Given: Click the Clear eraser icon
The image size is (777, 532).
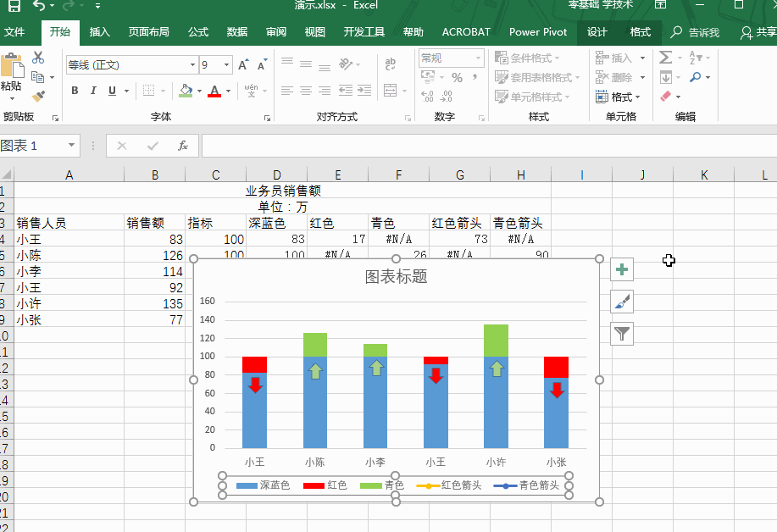Looking at the screenshot, I should pyautogui.click(x=665, y=96).
